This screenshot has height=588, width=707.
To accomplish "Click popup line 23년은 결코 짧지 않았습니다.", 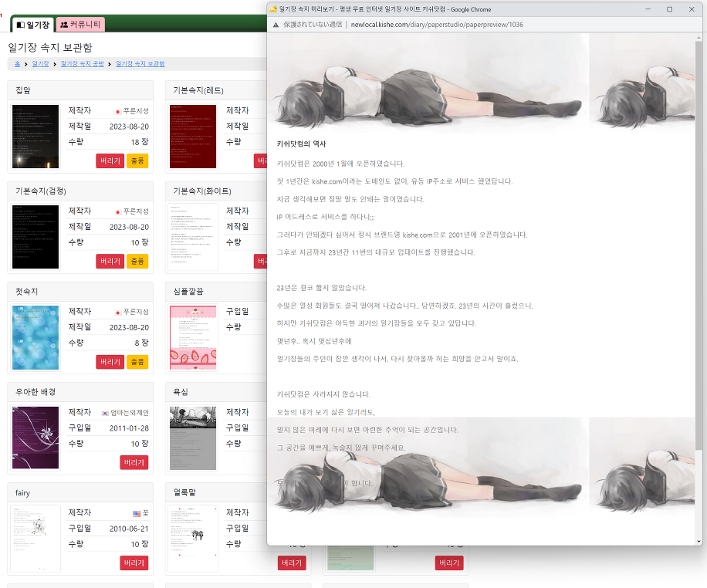I will point(322,288).
